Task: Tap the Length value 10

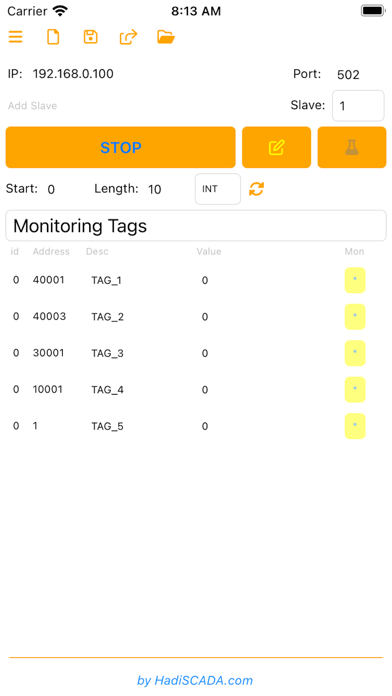Action: pyautogui.click(x=154, y=190)
